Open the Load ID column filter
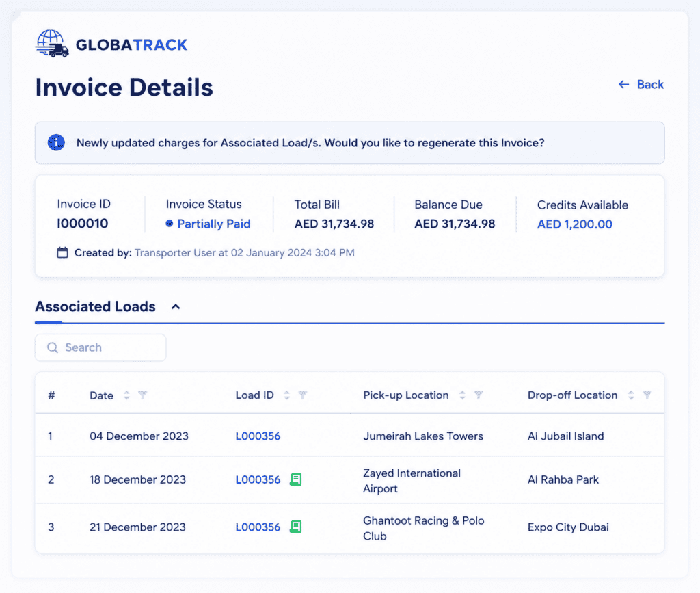The height and width of the screenshot is (593, 700). pos(303,395)
